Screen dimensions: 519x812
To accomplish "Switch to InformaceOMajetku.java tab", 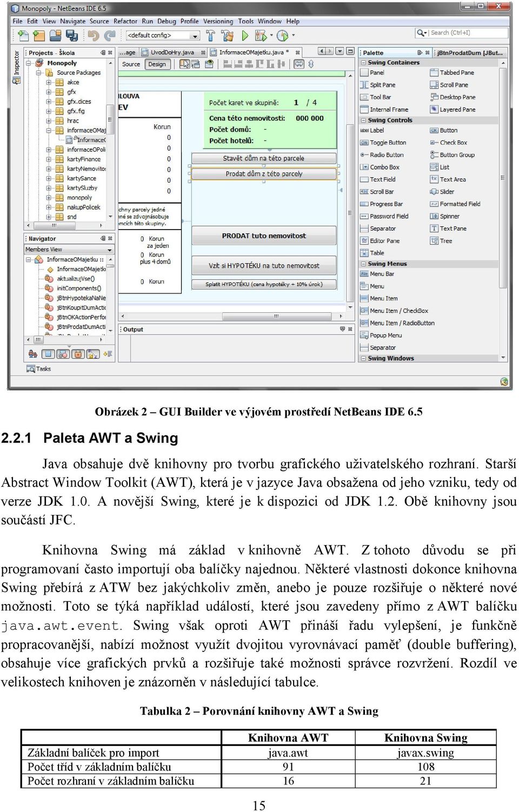I will (255, 52).
